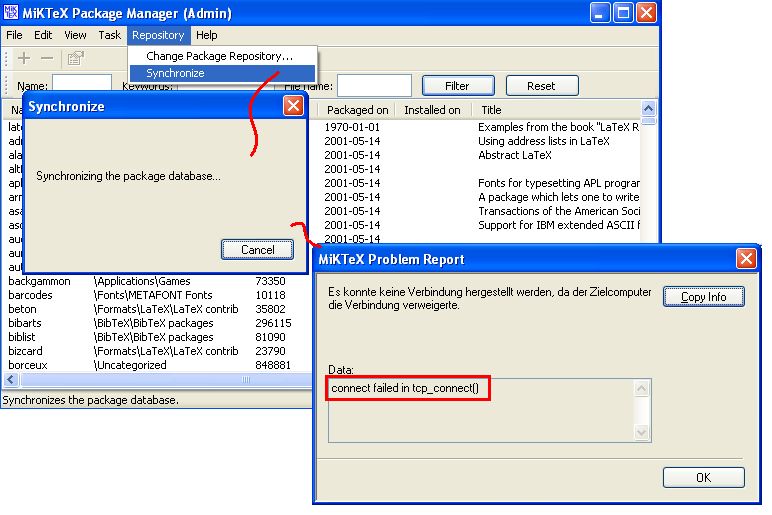Close the Synchronize dialog
The width and height of the screenshot is (772, 515).
click(x=293, y=105)
